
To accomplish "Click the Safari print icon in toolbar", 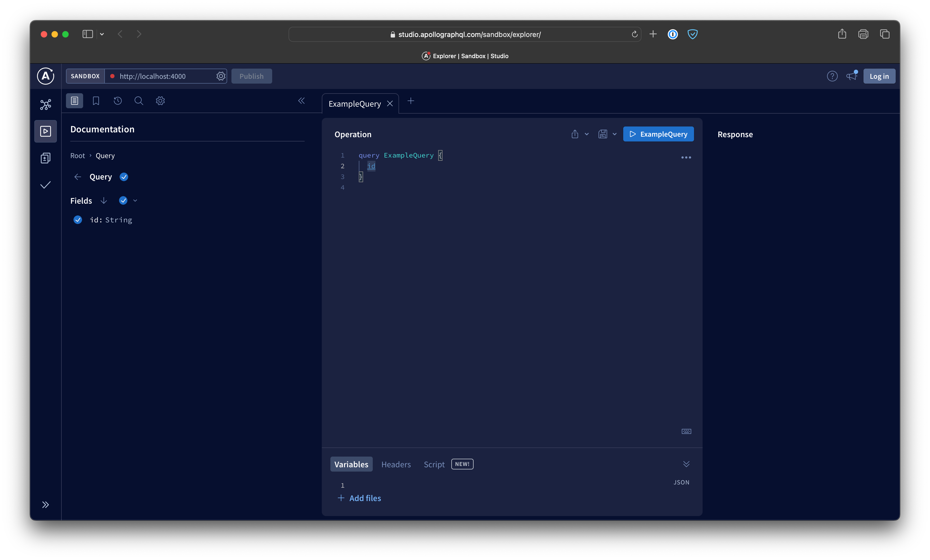I will (x=863, y=34).
